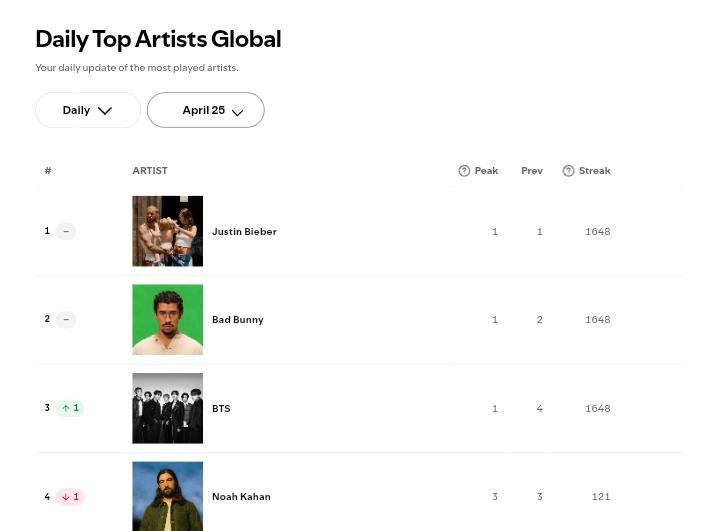Viewport: 720px width, 531px height.
Task: Open Noah Kahan's artist thumbnail
Action: (167, 495)
